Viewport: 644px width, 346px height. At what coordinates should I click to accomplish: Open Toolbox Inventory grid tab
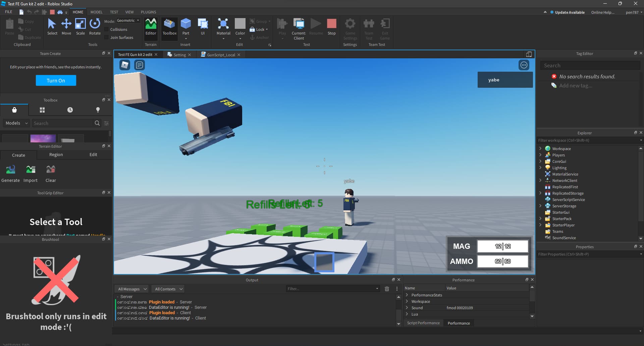pyautogui.click(x=42, y=110)
